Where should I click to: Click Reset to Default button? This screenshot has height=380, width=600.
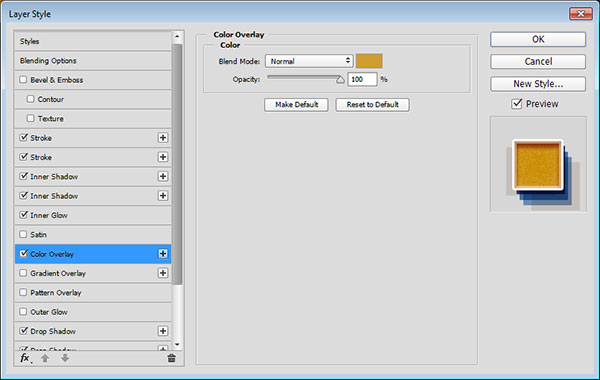pyautogui.click(x=372, y=104)
